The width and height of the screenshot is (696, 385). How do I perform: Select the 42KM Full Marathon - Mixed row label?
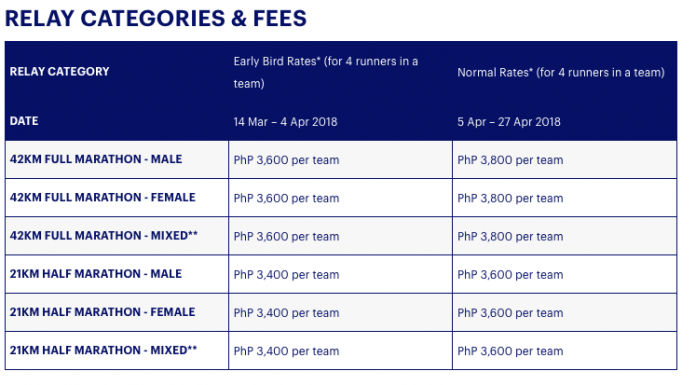(x=104, y=235)
